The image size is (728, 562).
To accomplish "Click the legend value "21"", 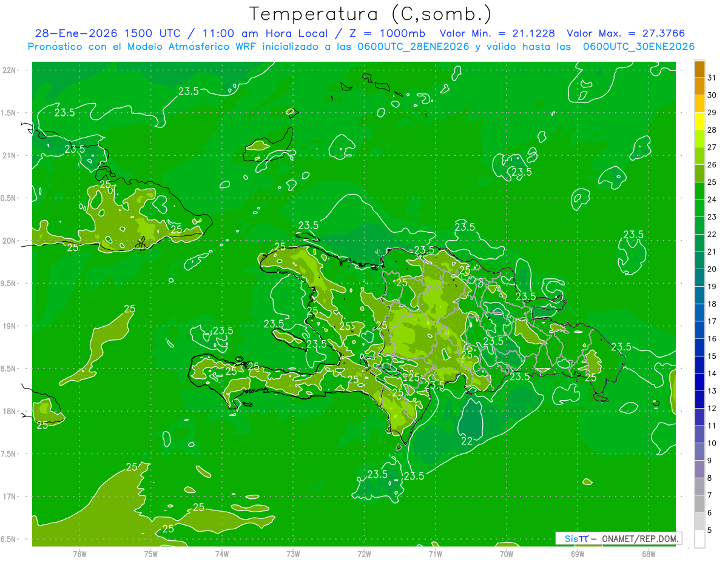I will [x=712, y=252].
